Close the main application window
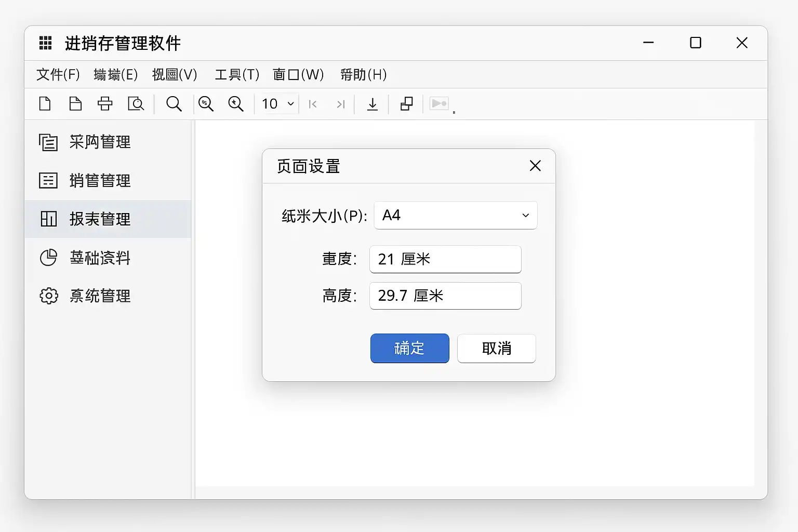This screenshot has width=798, height=532. click(x=742, y=43)
